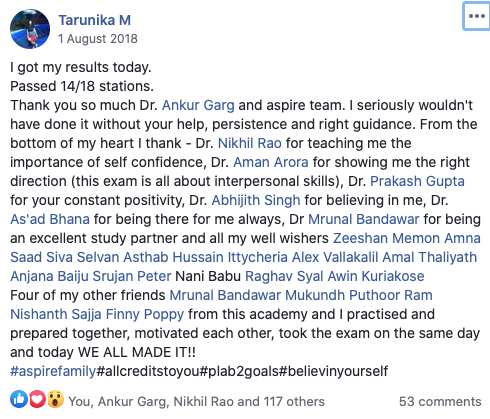Image resolution: width=490 pixels, height=419 pixels.
Task: Click the blue Like reaction icon
Action: (19, 399)
